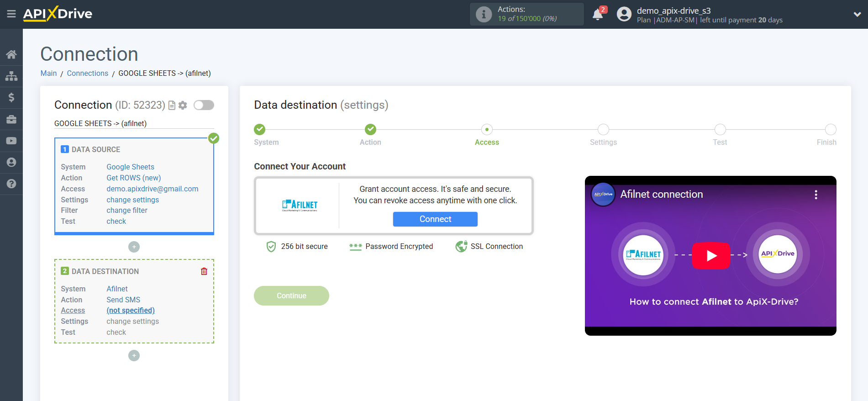Expand the user account dropdown chevron
Viewport: 868px width, 401px height.
pos(857,15)
